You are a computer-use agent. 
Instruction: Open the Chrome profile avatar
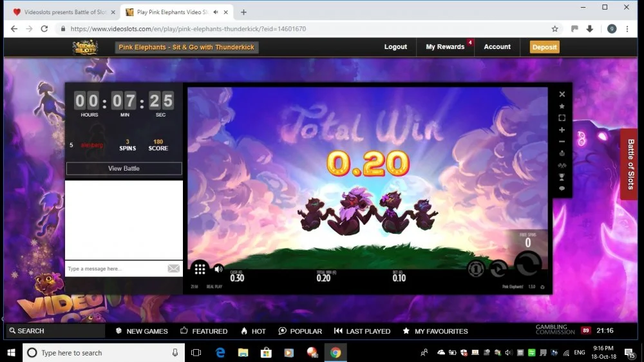[612, 29]
